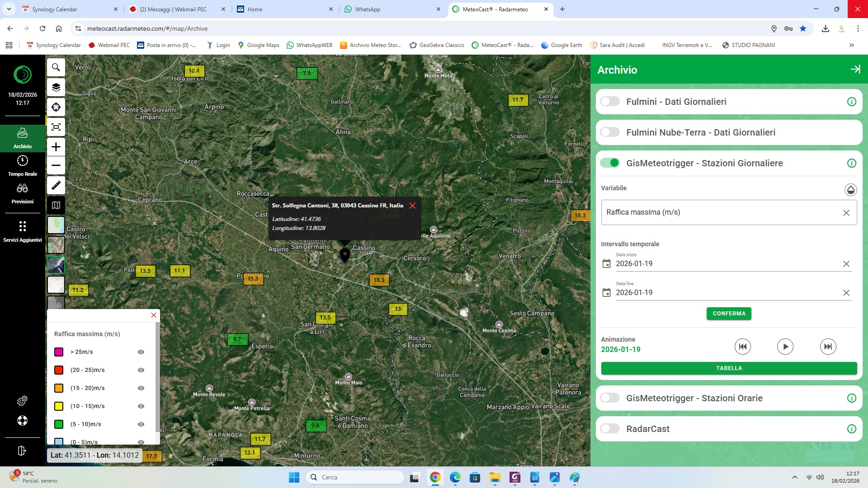Screen dimensions: 868x488
Task: Open the Data fine calendar icon
Action: click(606, 293)
